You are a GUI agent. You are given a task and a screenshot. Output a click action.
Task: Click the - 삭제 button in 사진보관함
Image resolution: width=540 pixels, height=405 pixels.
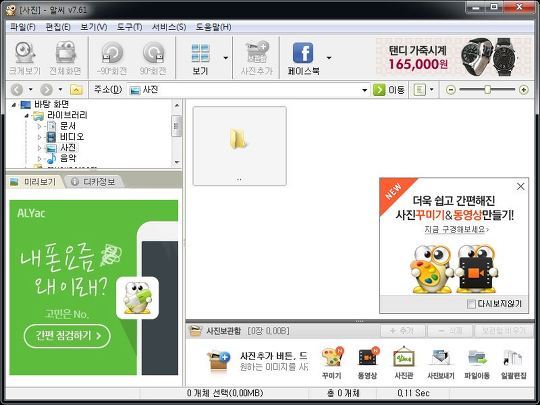click(x=450, y=331)
